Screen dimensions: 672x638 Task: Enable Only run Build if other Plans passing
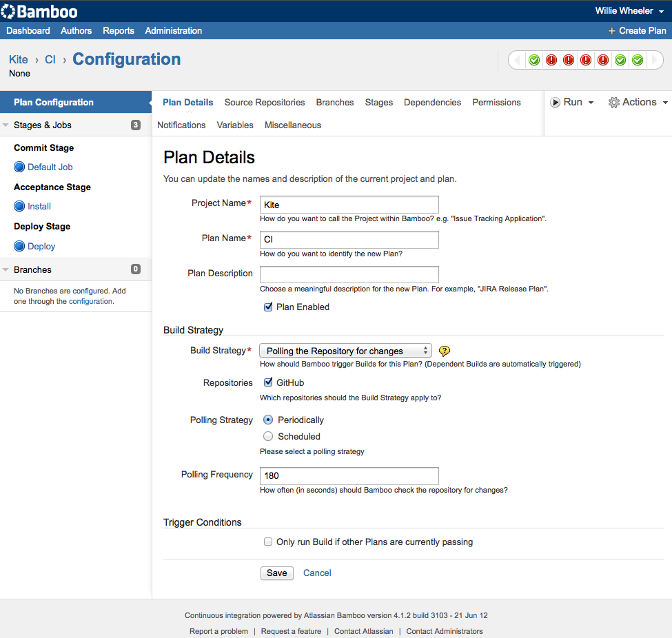point(268,542)
